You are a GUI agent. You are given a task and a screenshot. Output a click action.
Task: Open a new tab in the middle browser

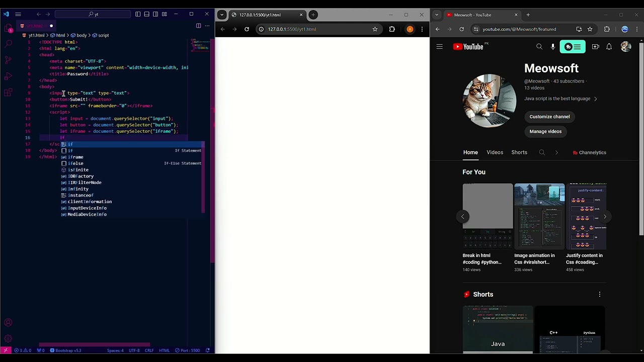click(x=313, y=15)
